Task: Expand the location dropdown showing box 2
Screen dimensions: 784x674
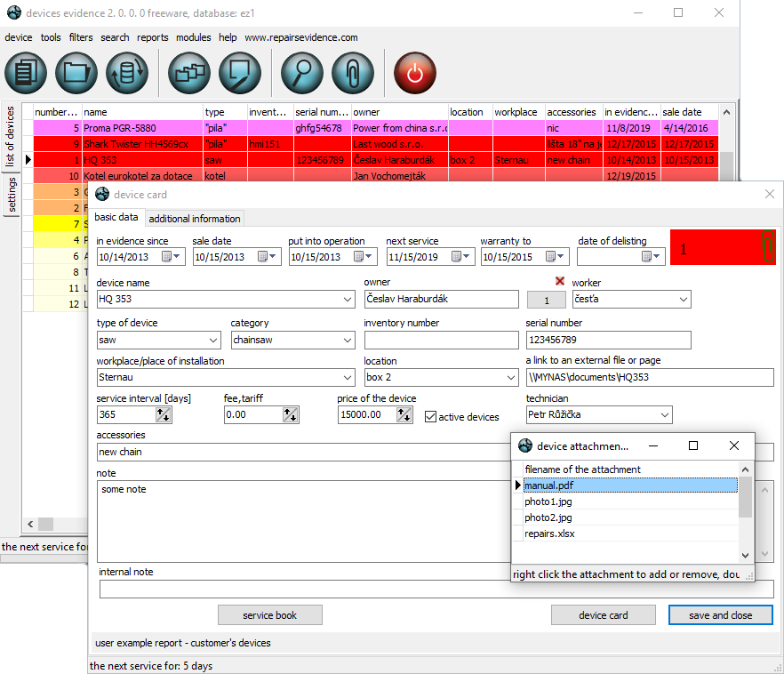Action: pos(510,378)
